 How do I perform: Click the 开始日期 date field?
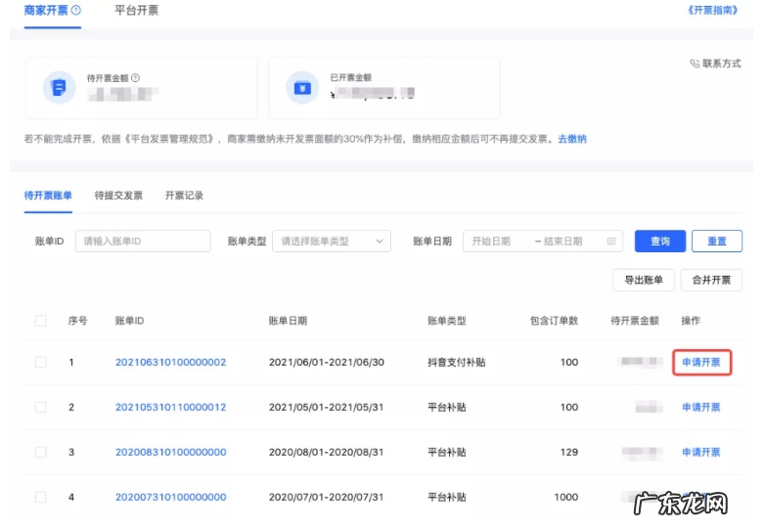[491, 241]
